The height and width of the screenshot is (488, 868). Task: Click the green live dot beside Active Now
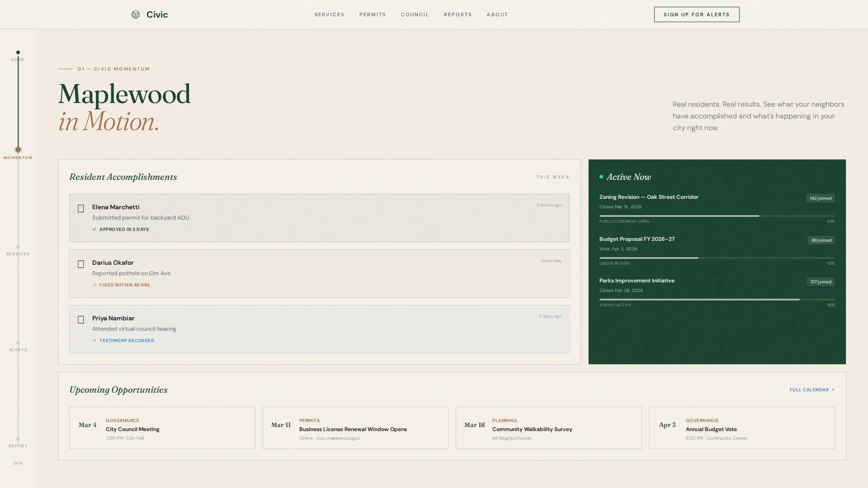pos(601,177)
